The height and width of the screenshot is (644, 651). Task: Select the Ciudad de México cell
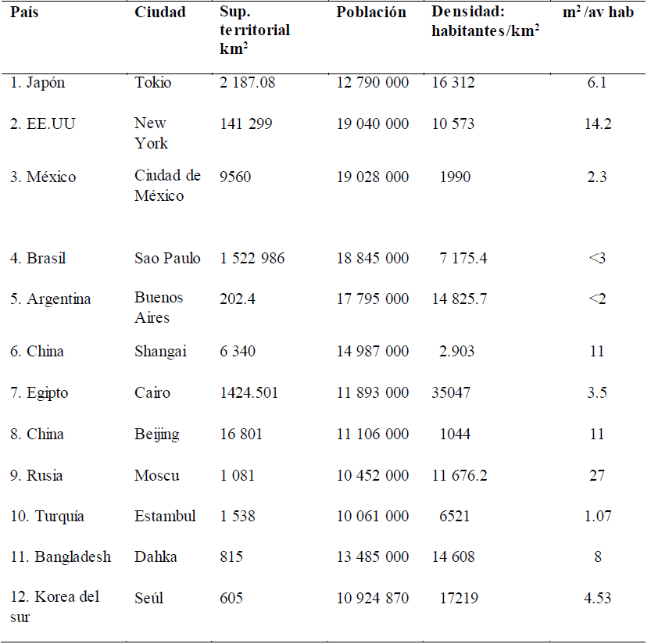[x=167, y=186]
